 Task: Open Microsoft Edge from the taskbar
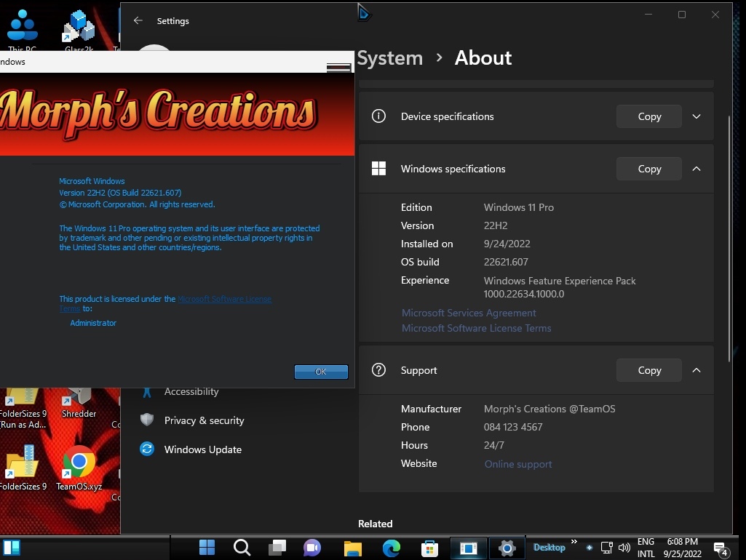(392, 548)
